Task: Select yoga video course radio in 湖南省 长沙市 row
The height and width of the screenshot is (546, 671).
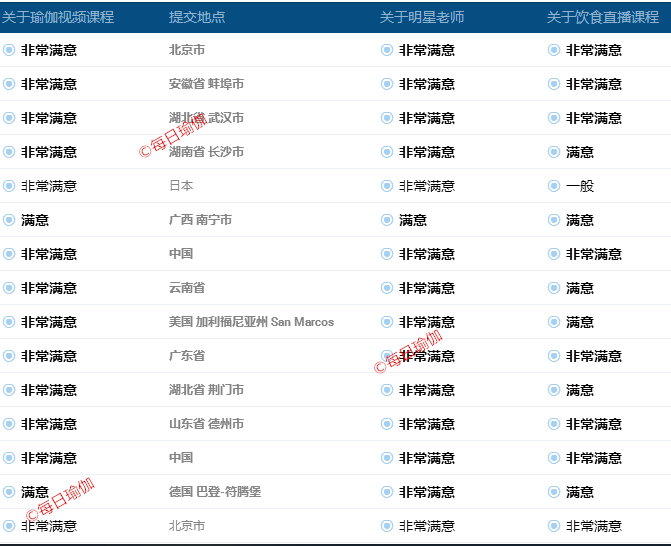Action: click(9, 152)
